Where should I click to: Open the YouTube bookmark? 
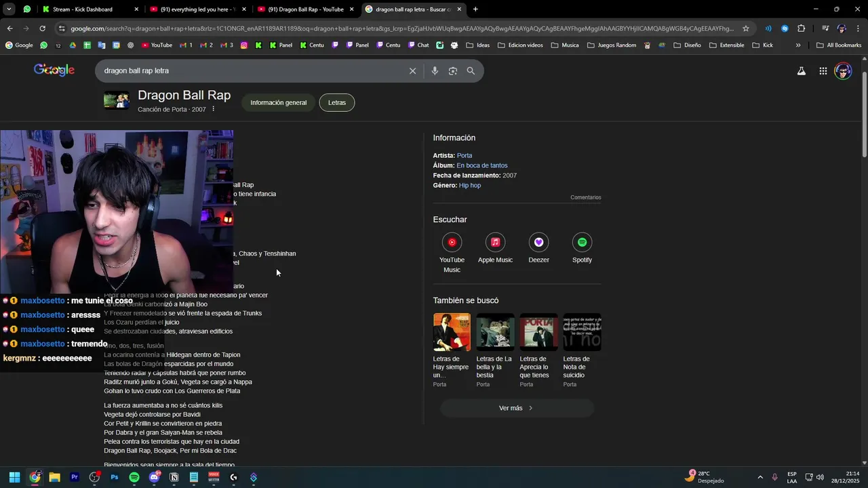tap(157, 45)
